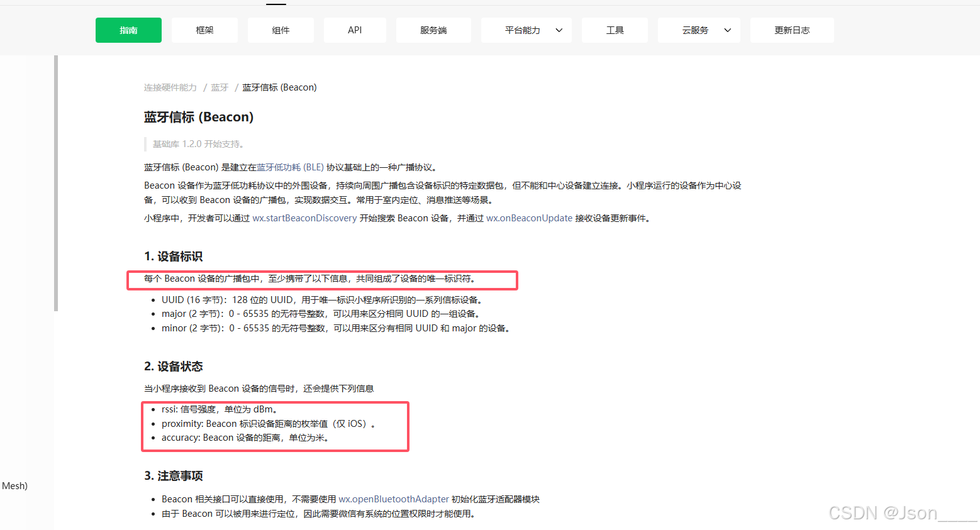The image size is (980, 530).
Task: Click breadcrumb 连接硬件能力
Action: pyautogui.click(x=170, y=87)
